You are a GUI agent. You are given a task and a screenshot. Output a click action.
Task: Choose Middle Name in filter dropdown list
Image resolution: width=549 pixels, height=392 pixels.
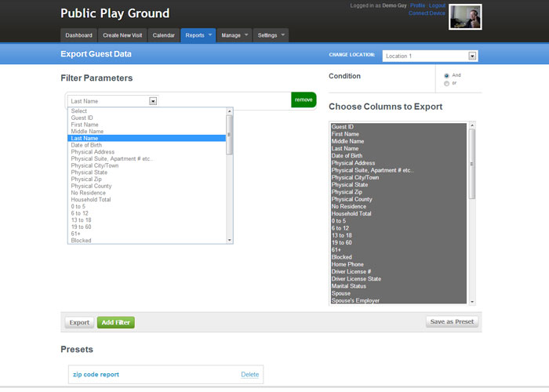coord(147,132)
